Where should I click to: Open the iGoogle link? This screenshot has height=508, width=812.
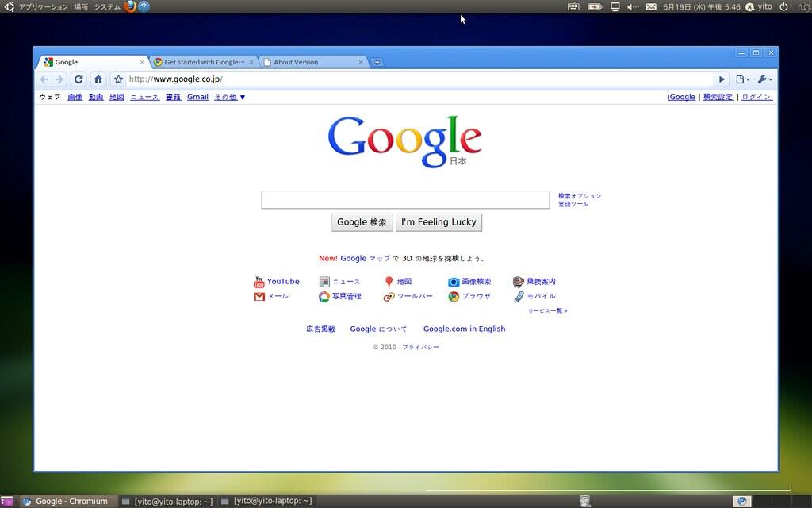click(681, 97)
